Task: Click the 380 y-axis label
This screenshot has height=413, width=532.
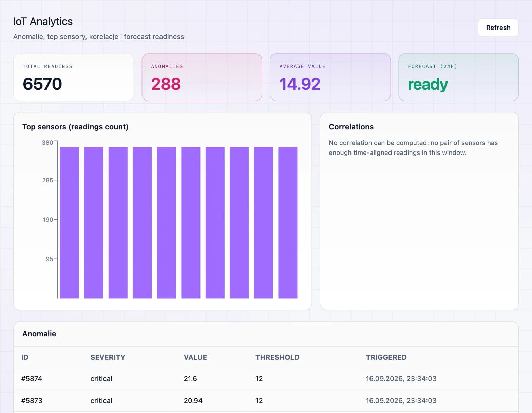Action: point(47,143)
